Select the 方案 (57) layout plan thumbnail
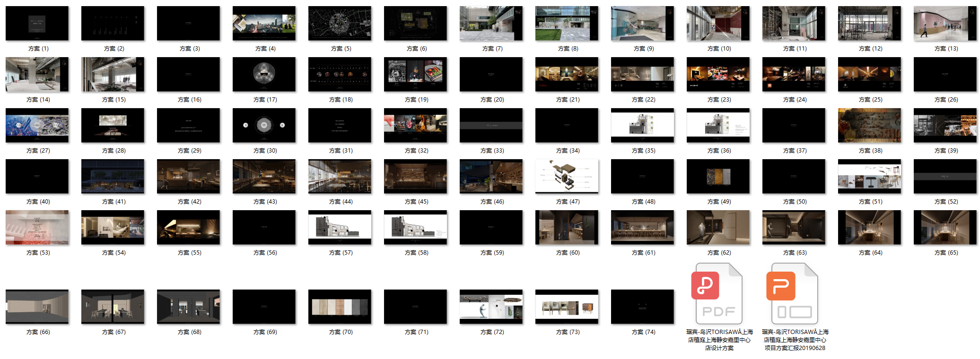Image resolution: width=980 pixels, height=359 pixels. 340,227
